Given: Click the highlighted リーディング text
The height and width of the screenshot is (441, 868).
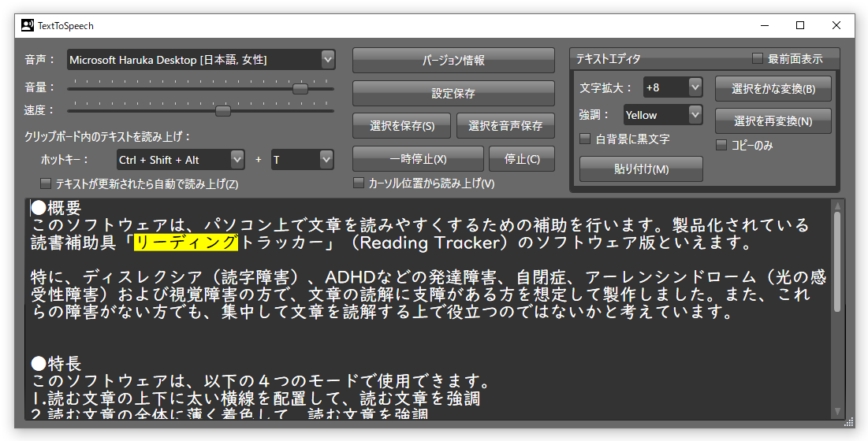Looking at the screenshot, I should click(x=186, y=242).
